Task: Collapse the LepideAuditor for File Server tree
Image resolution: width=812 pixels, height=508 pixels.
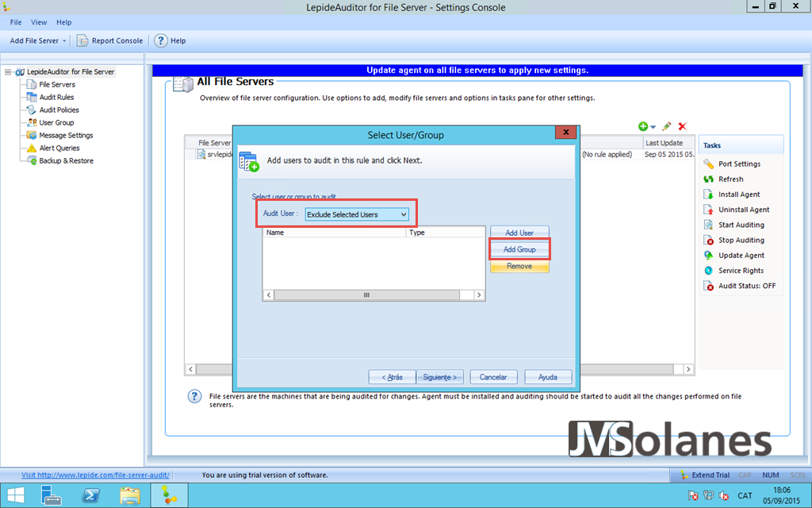Action: tap(8, 72)
